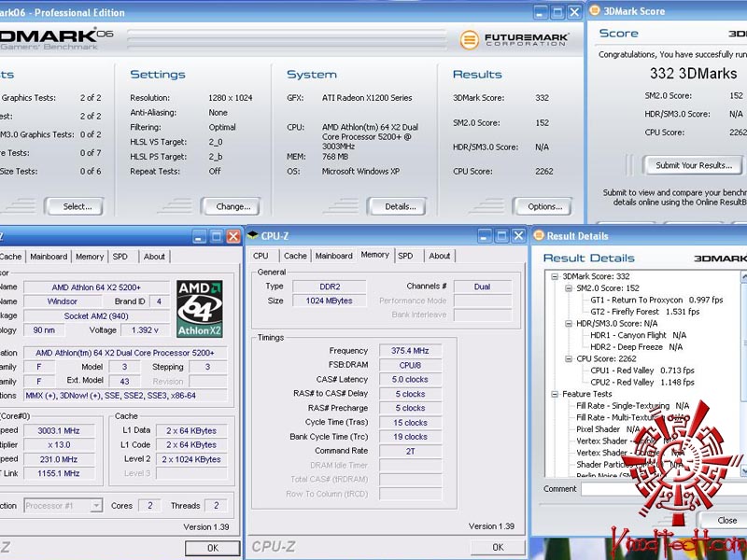Screen dimensions: 747x560
Task: Select HDR1 - Canyon Flight row
Action: pyautogui.click(x=638, y=335)
